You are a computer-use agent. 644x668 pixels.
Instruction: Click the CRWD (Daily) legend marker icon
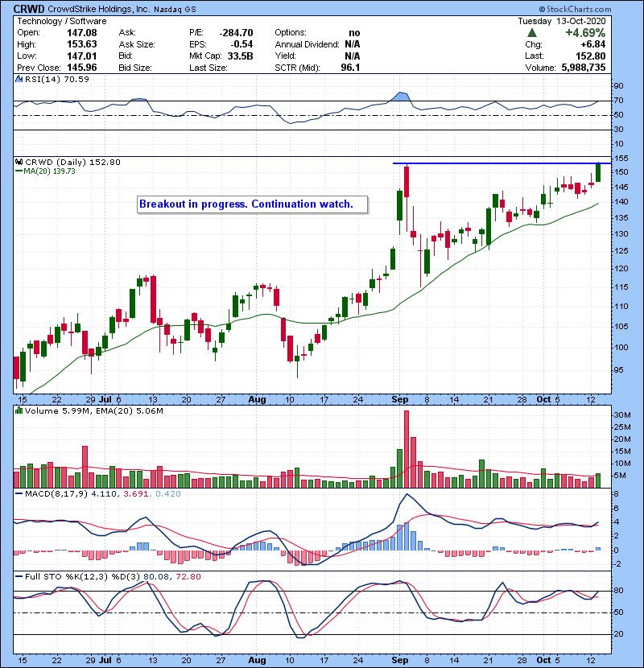(x=19, y=162)
